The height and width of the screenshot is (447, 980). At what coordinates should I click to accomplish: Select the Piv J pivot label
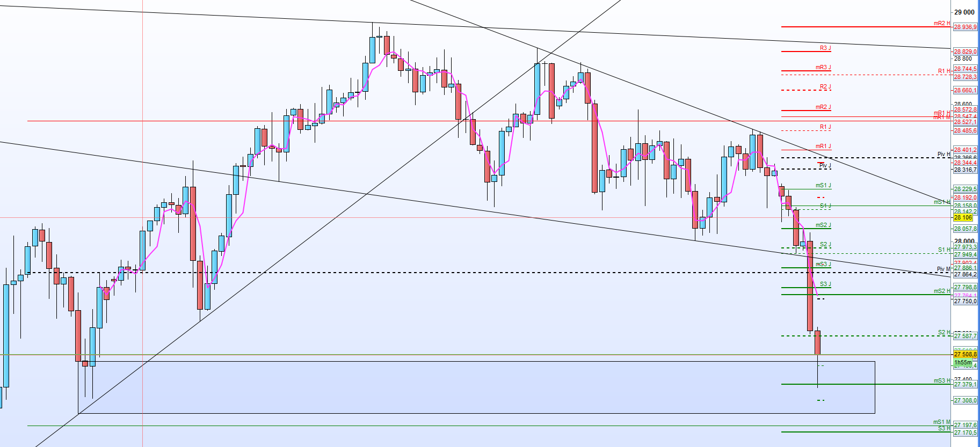(825, 166)
